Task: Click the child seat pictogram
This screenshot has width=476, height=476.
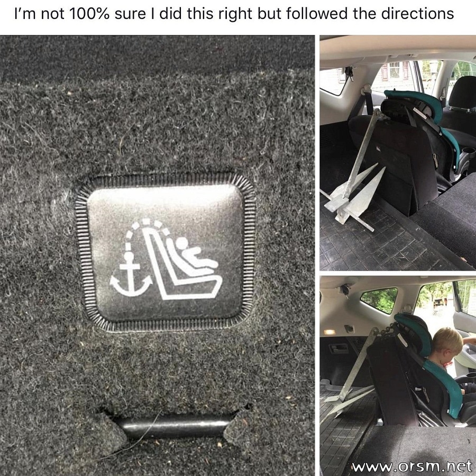Action: (x=182, y=263)
